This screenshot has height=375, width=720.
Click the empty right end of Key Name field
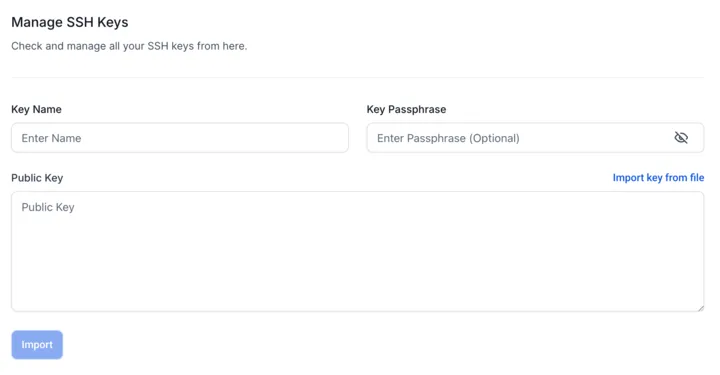coord(298,138)
